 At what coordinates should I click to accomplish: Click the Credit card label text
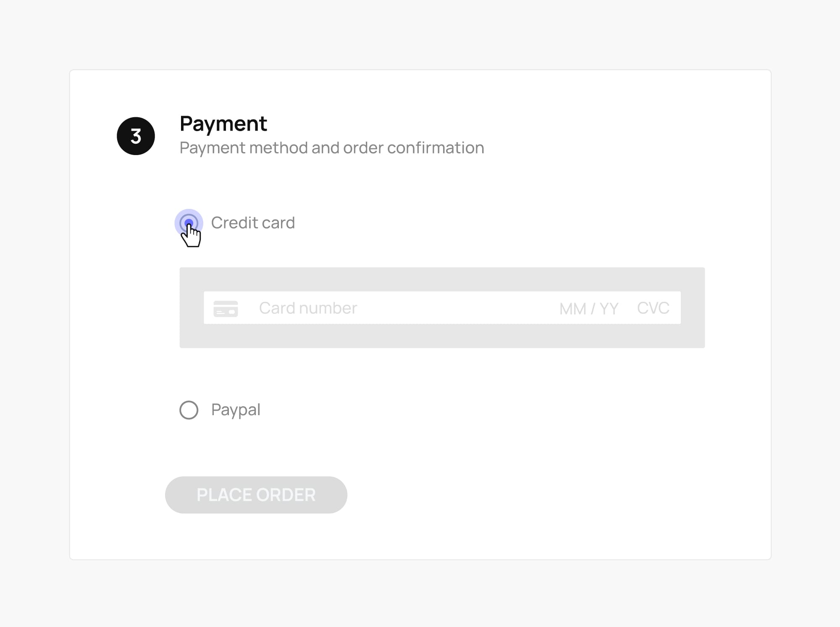click(x=253, y=222)
